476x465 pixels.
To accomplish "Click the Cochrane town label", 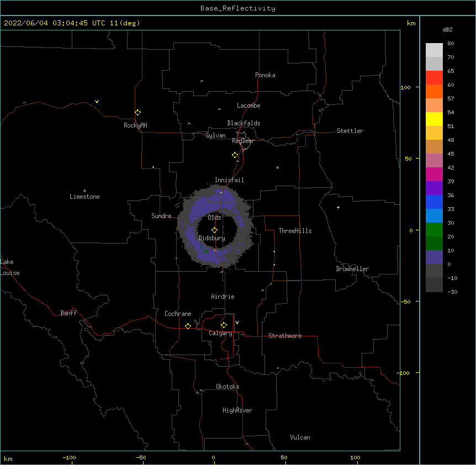I will 178,314.
